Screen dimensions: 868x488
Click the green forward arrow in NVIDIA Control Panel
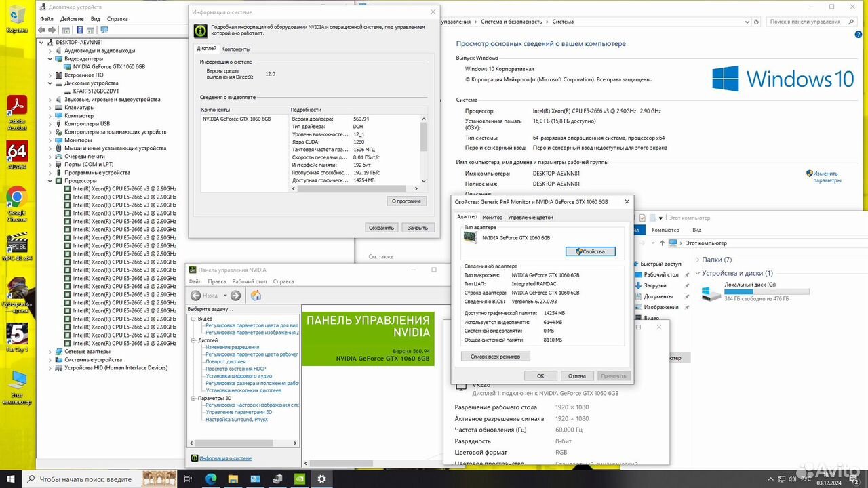235,296
